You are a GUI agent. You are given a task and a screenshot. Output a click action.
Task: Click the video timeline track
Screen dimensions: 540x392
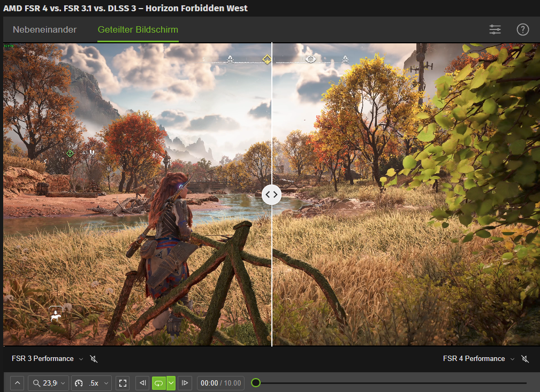click(x=391, y=383)
